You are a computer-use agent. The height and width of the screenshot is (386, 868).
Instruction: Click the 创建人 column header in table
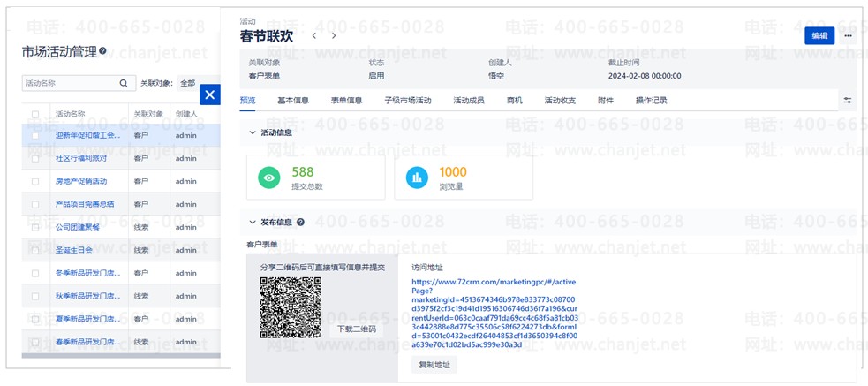pyautogui.click(x=186, y=114)
